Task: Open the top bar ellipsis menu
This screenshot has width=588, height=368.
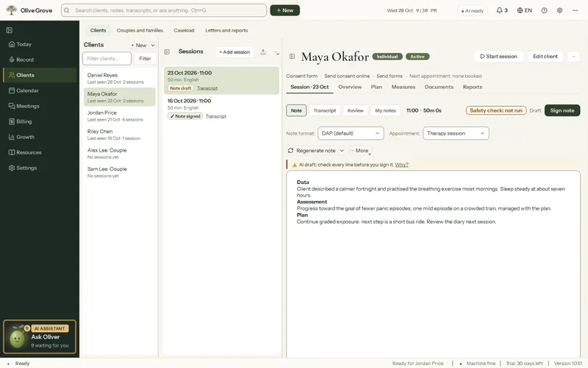Action: (x=575, y=10)
